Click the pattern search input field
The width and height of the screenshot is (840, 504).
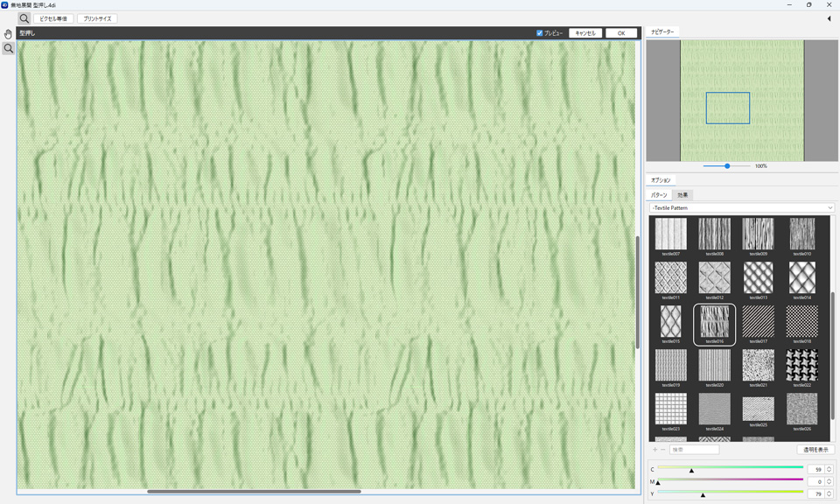694,450
